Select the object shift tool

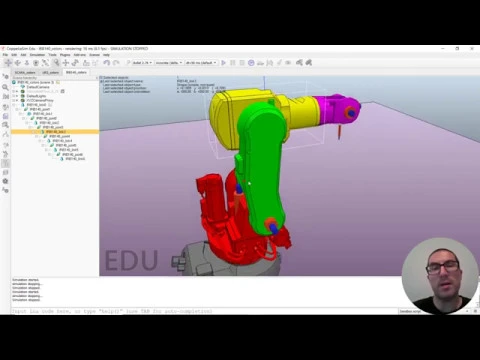66,63
